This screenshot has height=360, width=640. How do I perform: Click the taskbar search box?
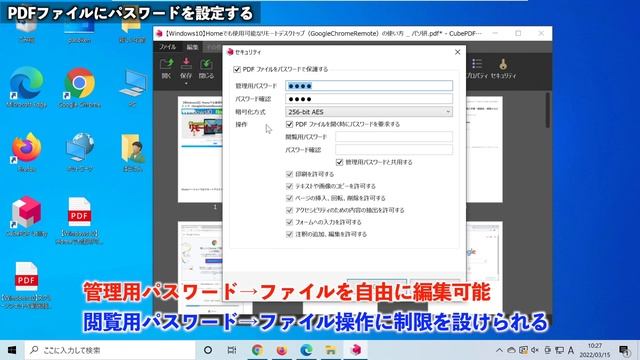110,350
